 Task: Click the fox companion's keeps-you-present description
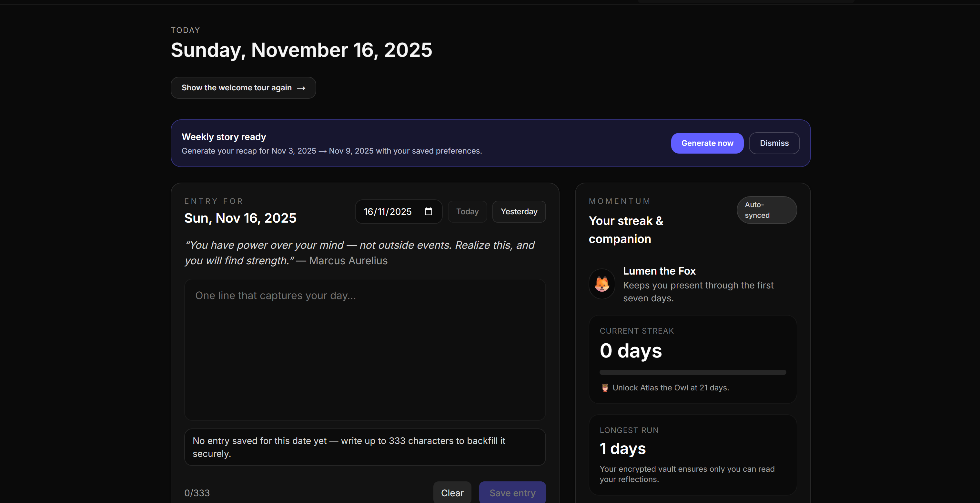pyautogui.click(x=699, y=291)
